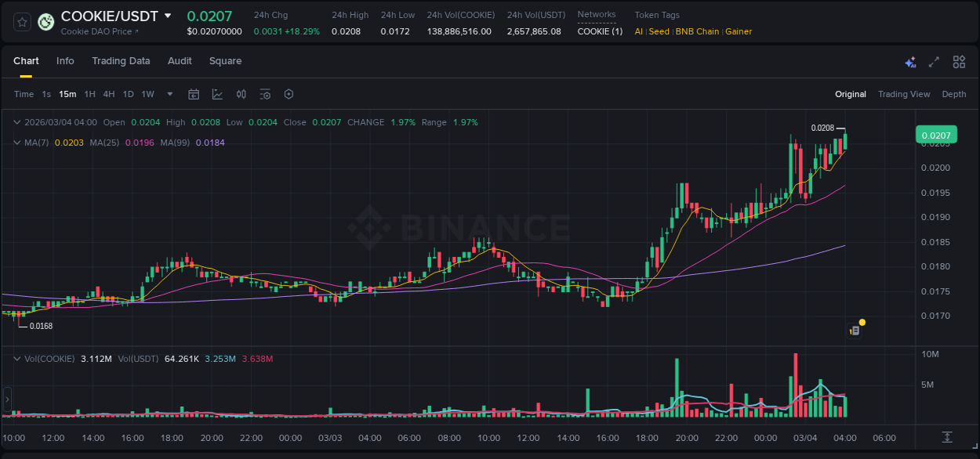Open the BNB Chain tag link
Screen dimensions: 980x459
(698, 31)
